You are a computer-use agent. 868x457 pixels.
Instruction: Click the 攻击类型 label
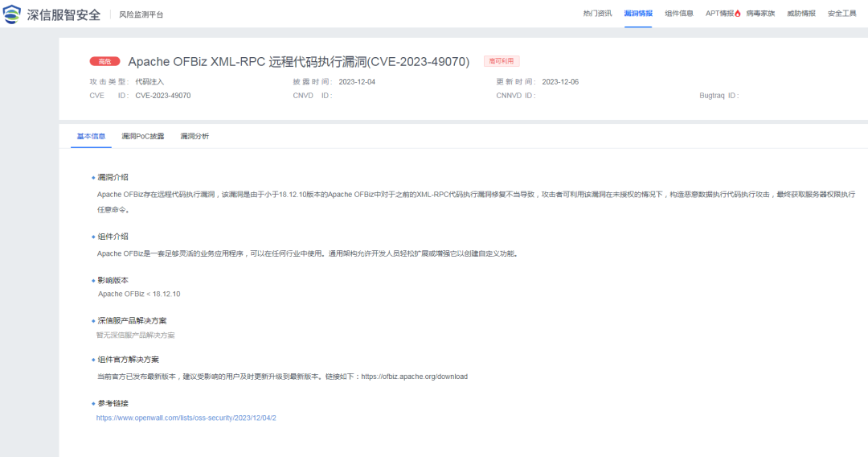tap(109, 82)
